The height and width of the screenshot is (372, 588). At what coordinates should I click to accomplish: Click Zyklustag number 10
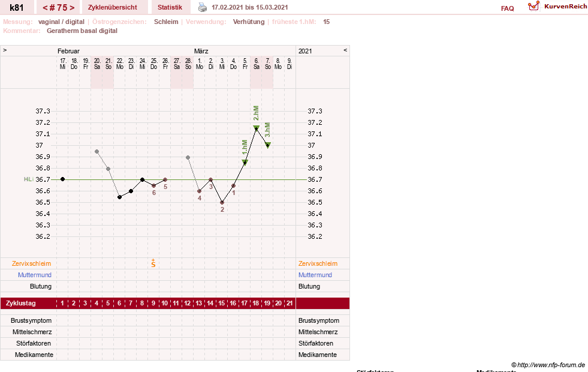[165, 303]
